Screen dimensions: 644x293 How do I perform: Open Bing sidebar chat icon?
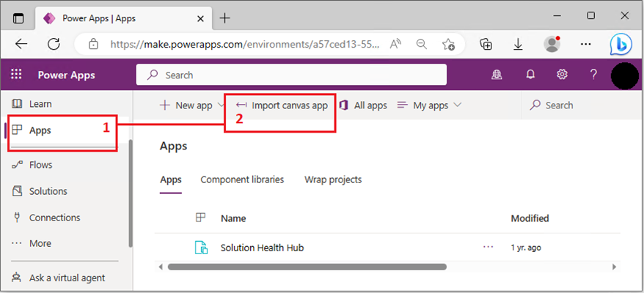click(x=621, y=45)
